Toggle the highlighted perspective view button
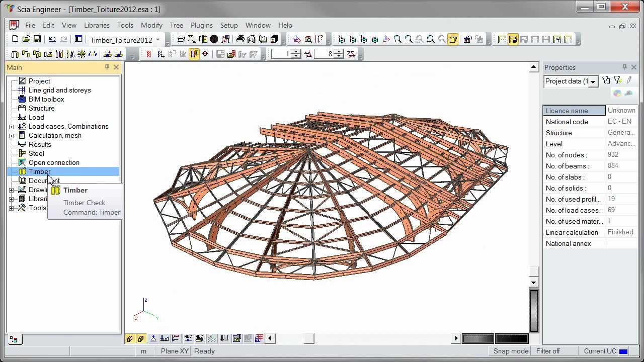The width and height of the screenshot is (644, 362). (453, 39)
